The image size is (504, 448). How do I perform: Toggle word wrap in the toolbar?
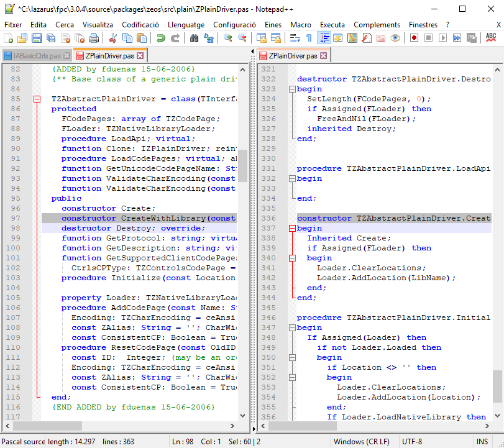tap(295, 38)
